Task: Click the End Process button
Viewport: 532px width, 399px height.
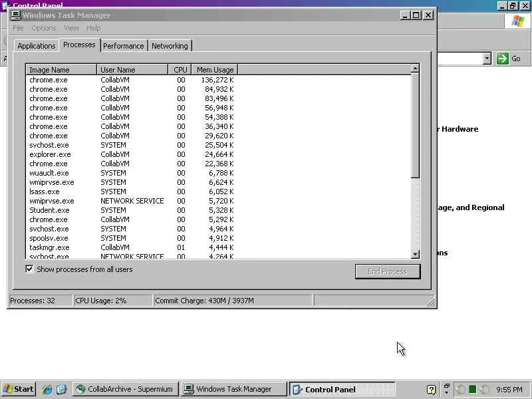Action: point(388,271)
